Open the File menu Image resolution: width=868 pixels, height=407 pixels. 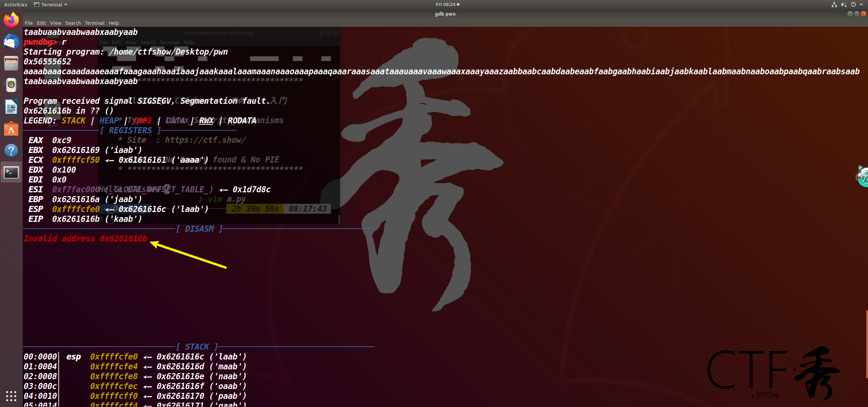29,23
